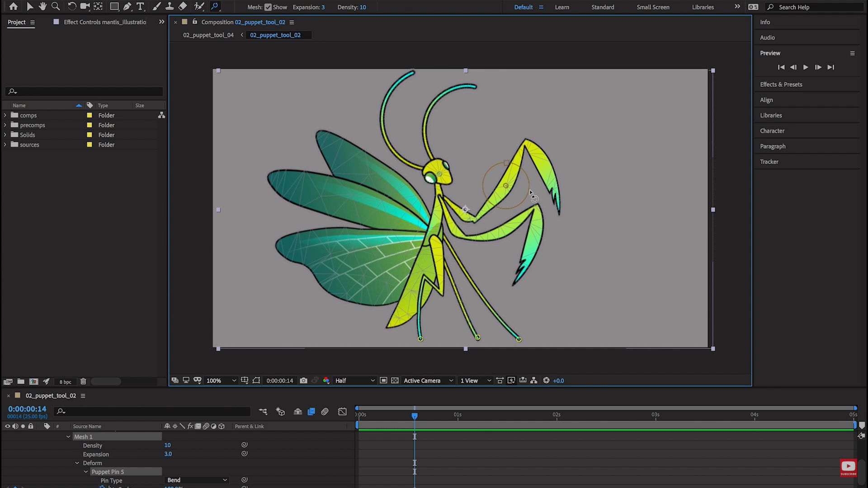Select the Clone Stamp tool
Viewport: 868px width, 488px height.
(170, 6)
